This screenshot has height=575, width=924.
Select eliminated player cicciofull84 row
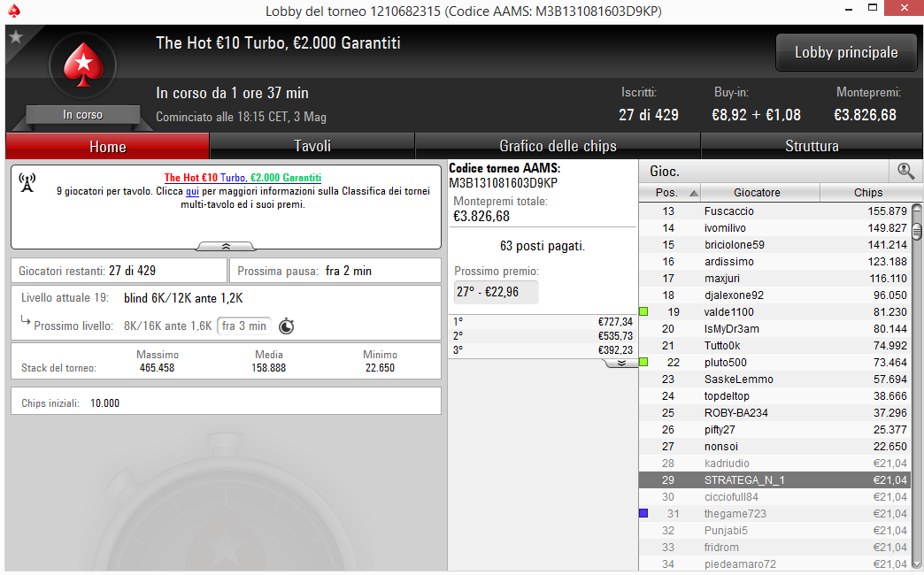(x=774, y=496)
